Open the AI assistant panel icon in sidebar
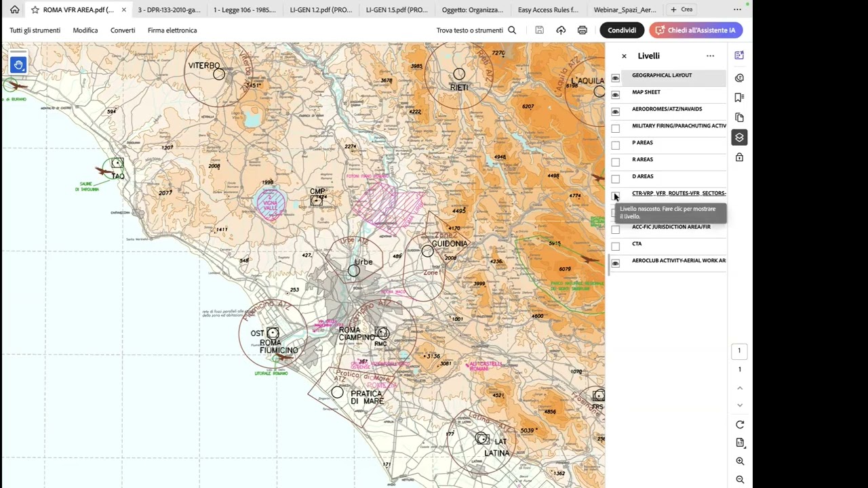Image resolution: width=868 pixels, height=488 pixels. 739,56
